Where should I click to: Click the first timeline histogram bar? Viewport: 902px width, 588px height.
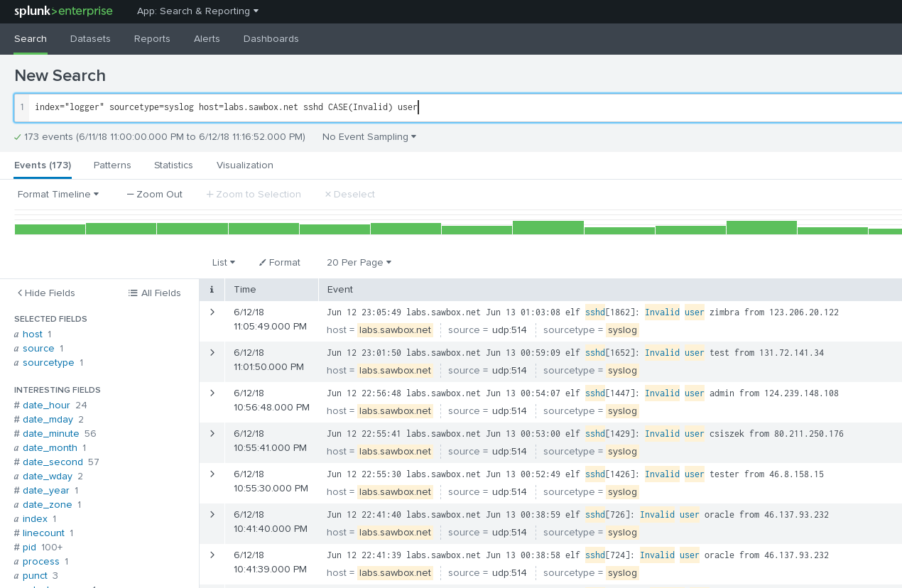50,229
